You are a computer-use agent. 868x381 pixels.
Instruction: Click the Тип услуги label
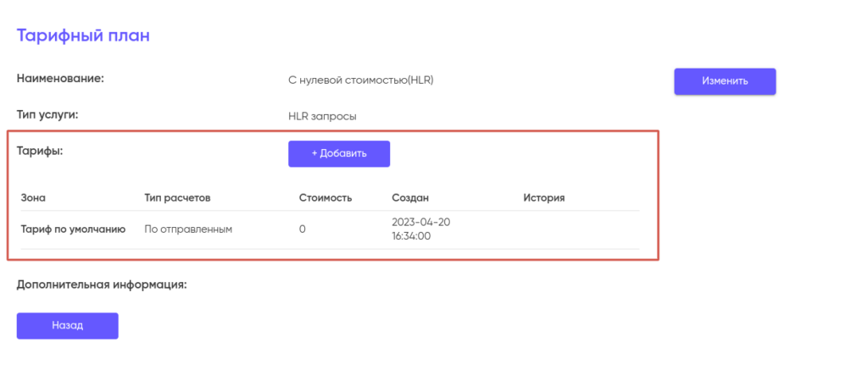pos(53,113)
